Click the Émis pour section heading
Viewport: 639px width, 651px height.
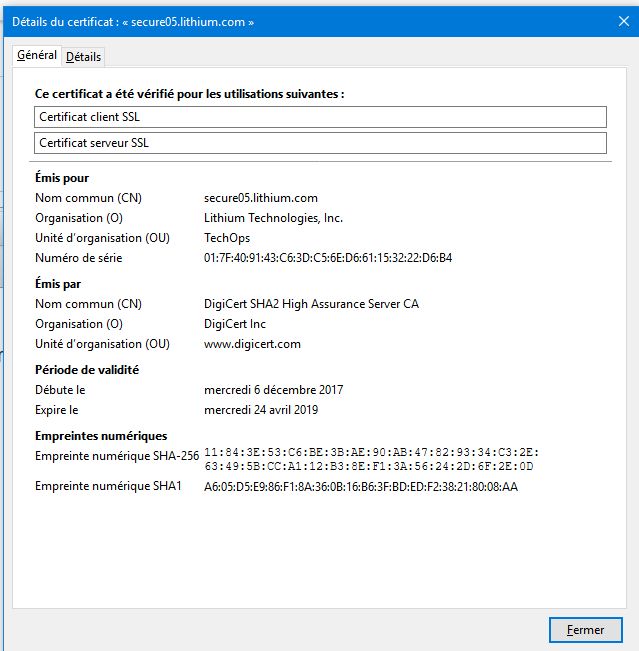point(62,178)
